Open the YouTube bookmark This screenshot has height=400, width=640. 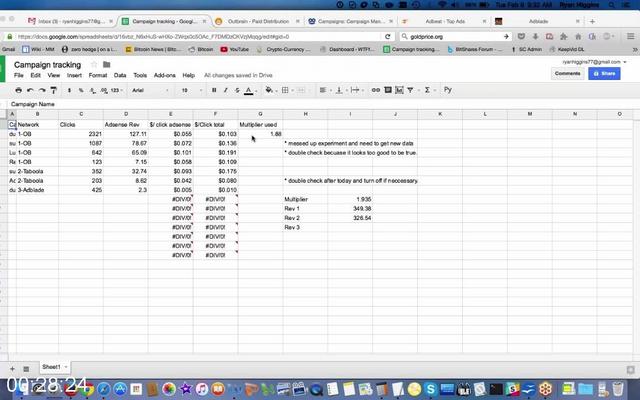pyautogui.click(x=235, y=49)
